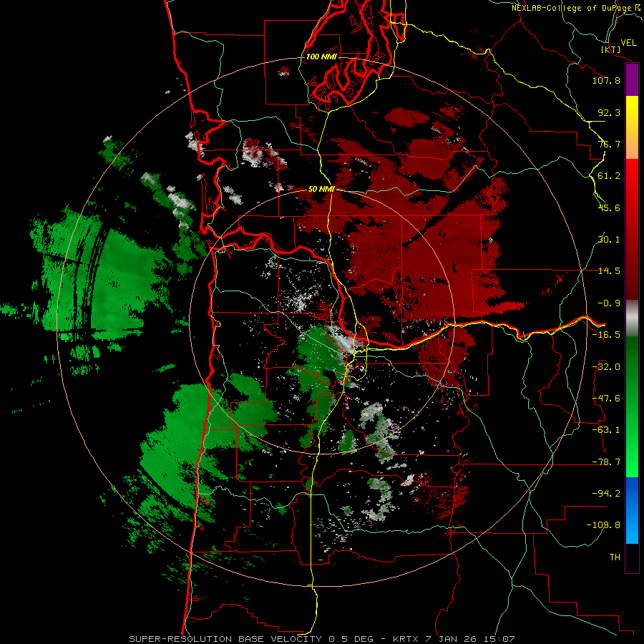Click the -0.9 velocity scale value

609,303
